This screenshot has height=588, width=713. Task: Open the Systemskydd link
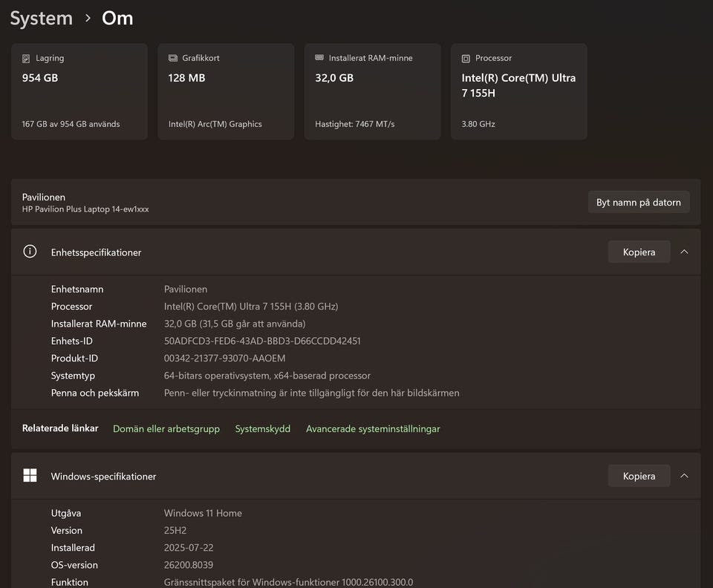[x=263, y=429]
